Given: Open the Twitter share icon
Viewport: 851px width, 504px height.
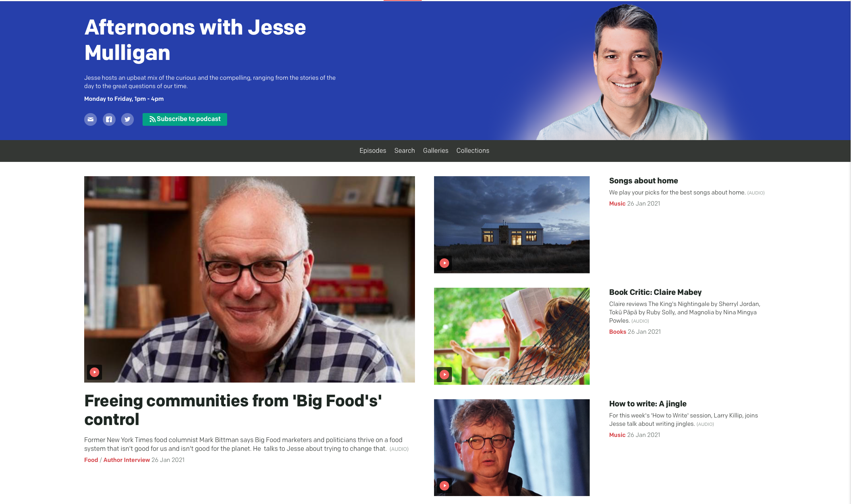Looking at the screenshot, I should click(x=127, y=119).
